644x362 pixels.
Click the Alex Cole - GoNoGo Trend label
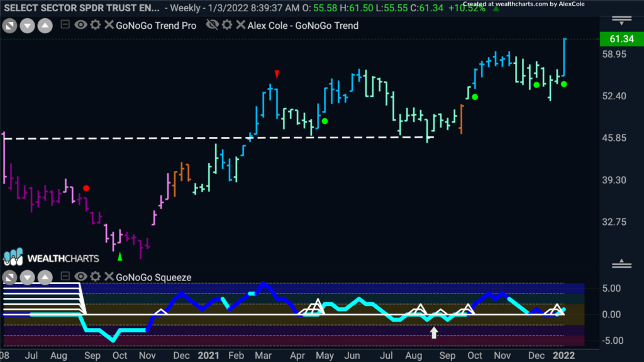click(x=303, y=25)
